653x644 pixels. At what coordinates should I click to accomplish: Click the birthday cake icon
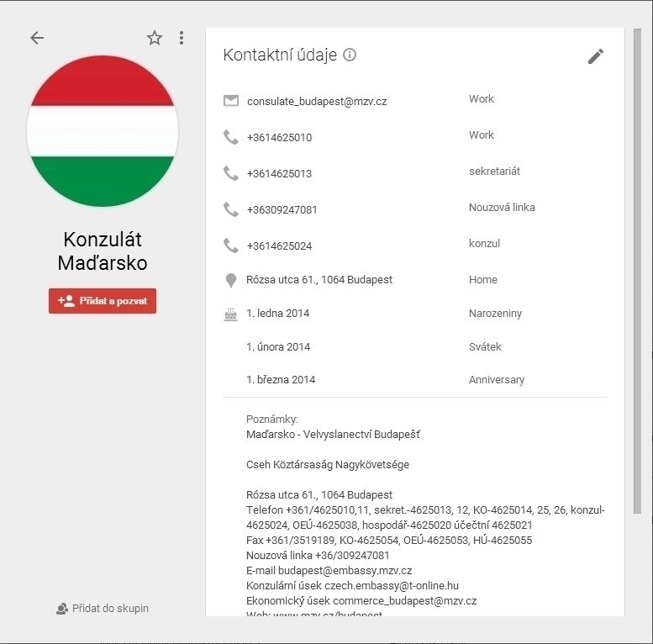[231, 314]
